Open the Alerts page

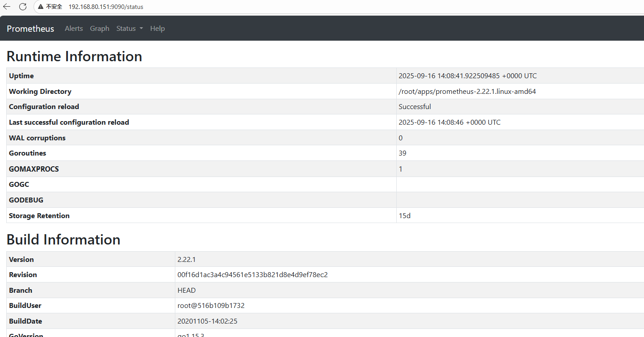[74, 29]
